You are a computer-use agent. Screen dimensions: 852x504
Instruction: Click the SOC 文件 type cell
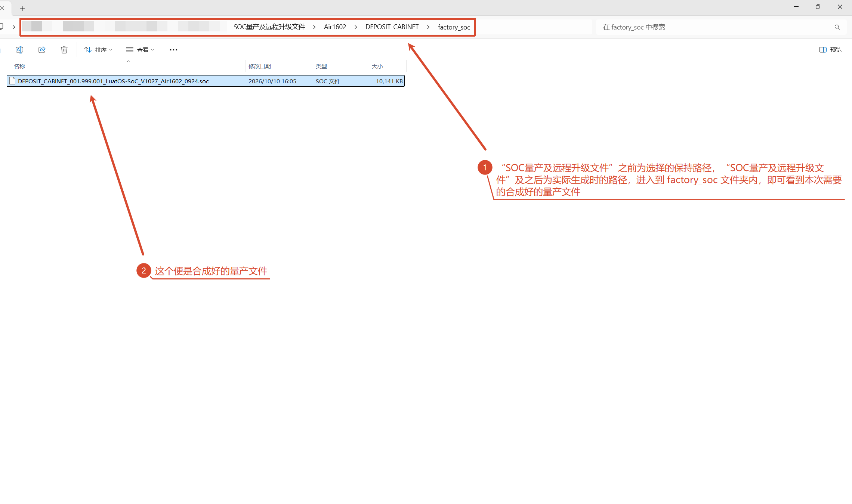[x=328, y=81]
